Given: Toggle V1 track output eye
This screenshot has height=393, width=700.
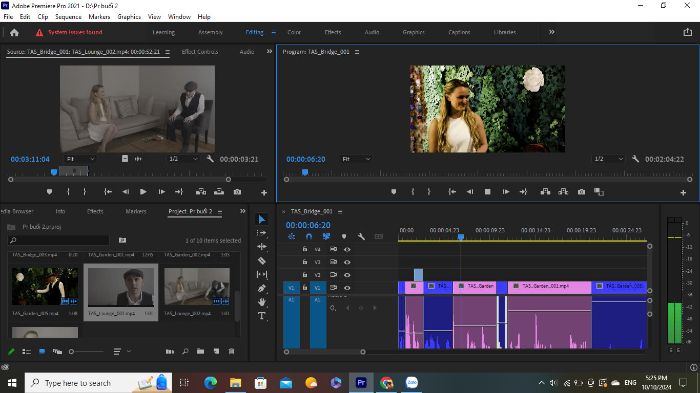Looking at the screenshot, I should (347, 288).
